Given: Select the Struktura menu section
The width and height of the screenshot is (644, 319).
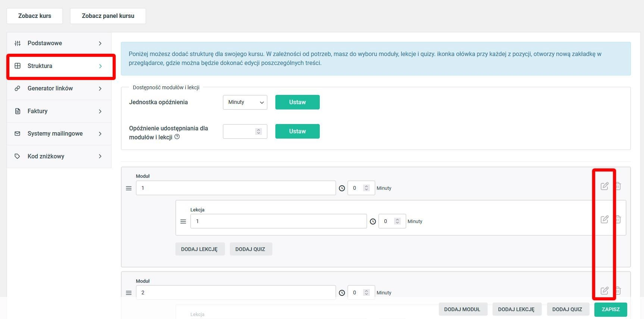Looking at the screenshot, I should 59,66.
